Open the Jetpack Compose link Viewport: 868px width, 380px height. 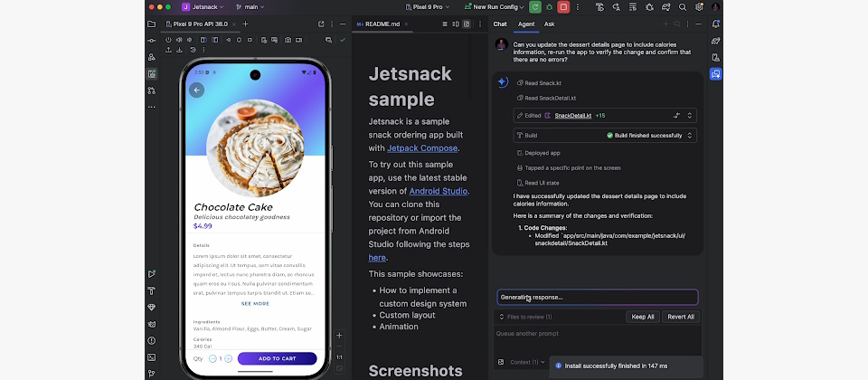pyautogui.click(x=423, y=148)
